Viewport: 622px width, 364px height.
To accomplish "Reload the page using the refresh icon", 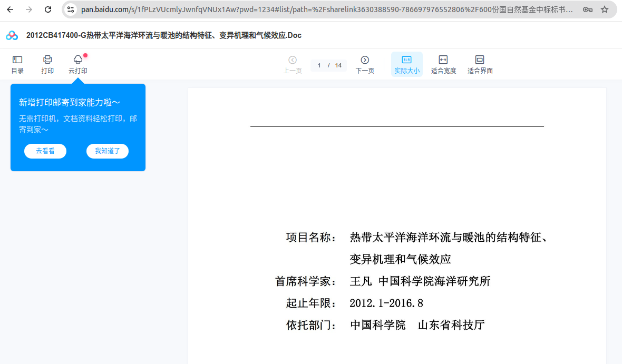I will 48,9.
